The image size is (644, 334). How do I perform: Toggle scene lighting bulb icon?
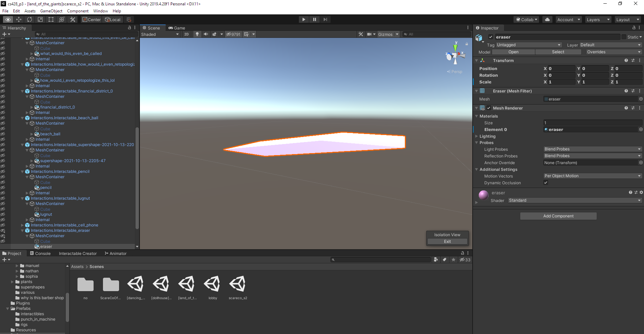click(x=197, y=34)
